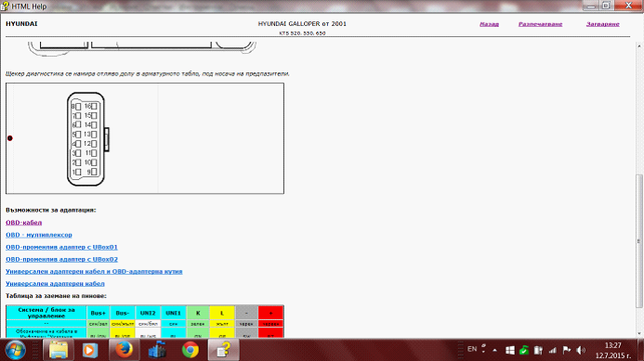The width and height of the screenshot is (644, 361).
Task: Show hidden tray icons arrow
Action: coord(495,350)
